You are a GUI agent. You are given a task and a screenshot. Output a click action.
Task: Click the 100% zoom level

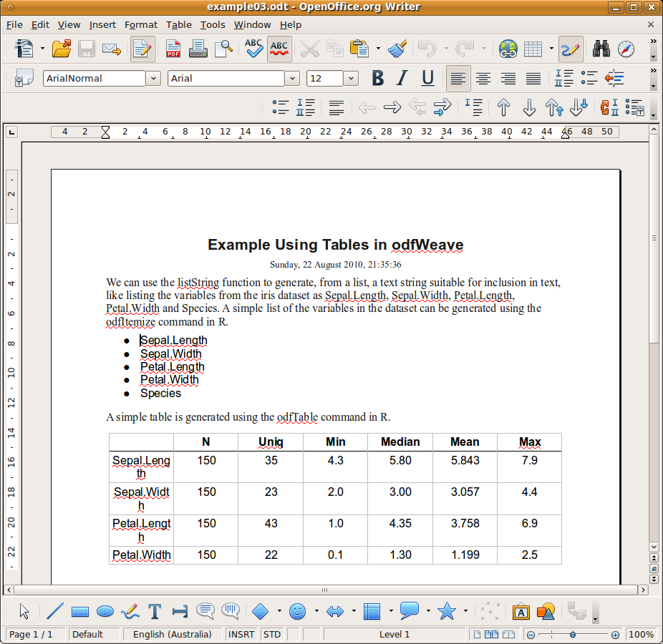click(x=641, y=634)
